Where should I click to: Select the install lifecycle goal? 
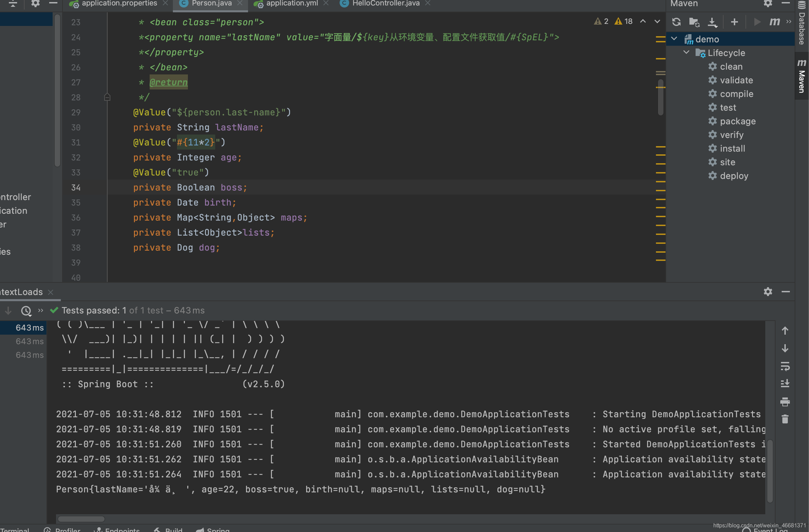(727, 148)
